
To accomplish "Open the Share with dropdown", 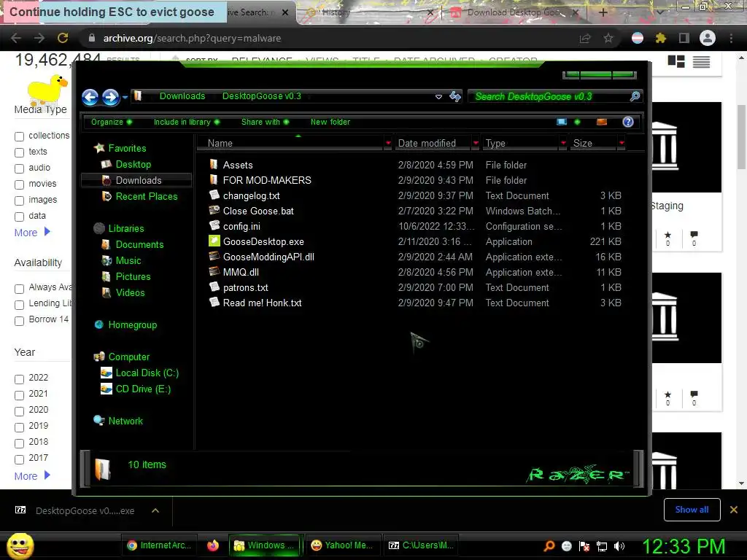I will (266, 122).
